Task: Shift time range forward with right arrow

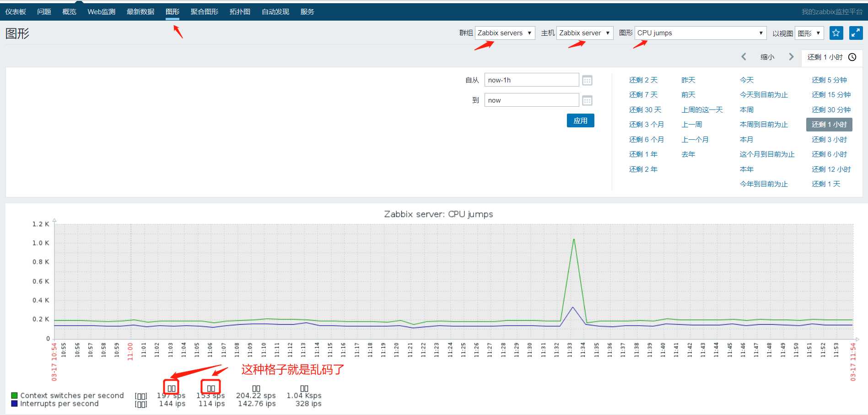Action: 791,57
